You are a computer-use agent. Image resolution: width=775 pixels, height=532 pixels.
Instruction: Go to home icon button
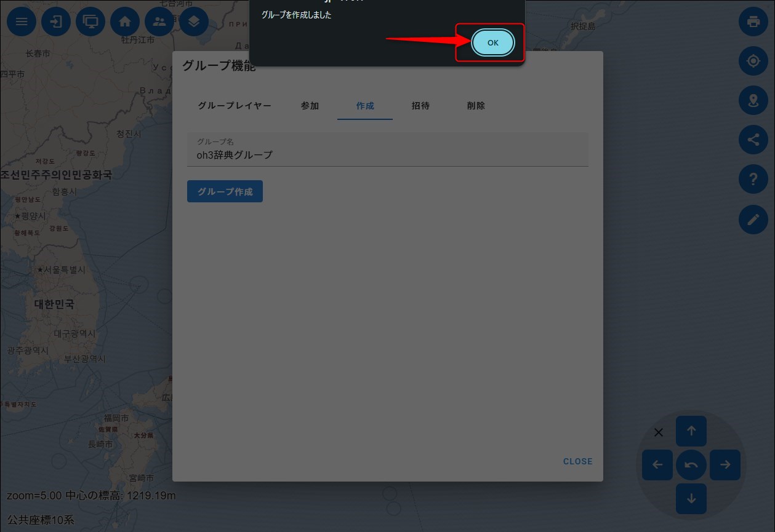click(125, 22)
